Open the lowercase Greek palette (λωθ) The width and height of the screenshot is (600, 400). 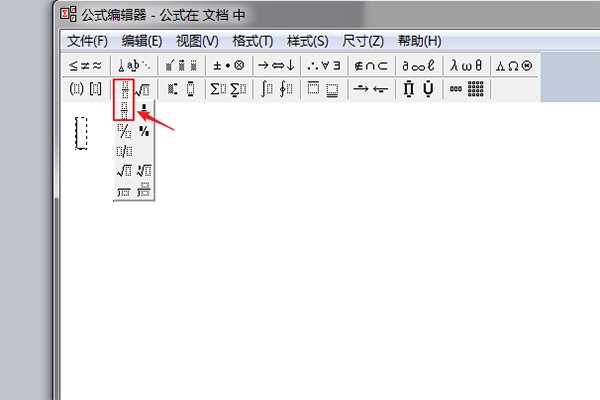[466, 66]
